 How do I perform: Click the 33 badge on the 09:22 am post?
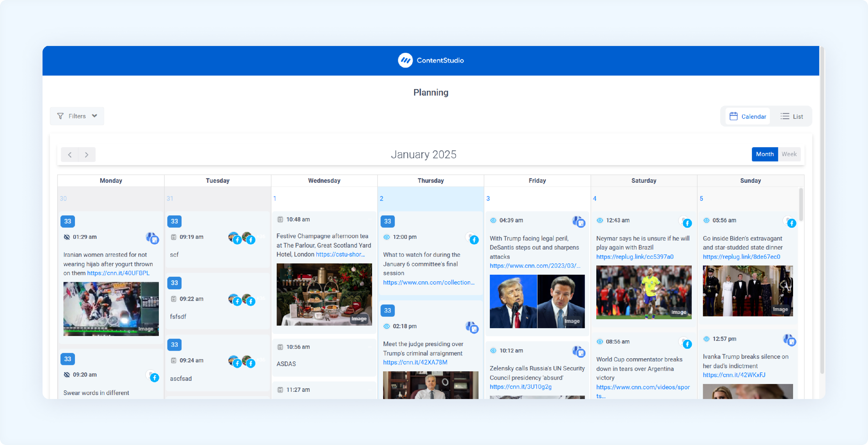coord(174,283)
